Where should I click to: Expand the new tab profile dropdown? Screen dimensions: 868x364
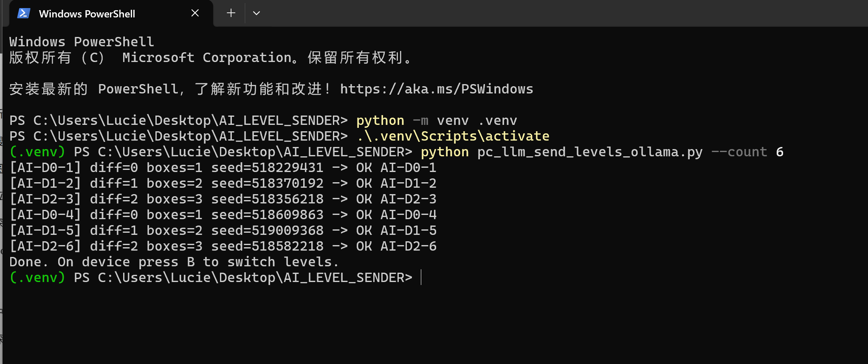pos(256,13)
